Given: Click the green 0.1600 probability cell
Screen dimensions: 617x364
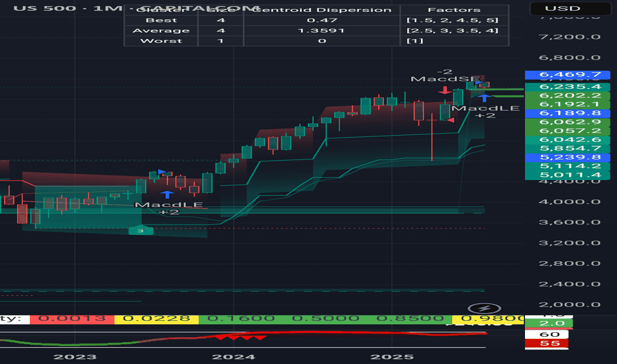Looking at the screenshot, I should click(x=241, y=319).
